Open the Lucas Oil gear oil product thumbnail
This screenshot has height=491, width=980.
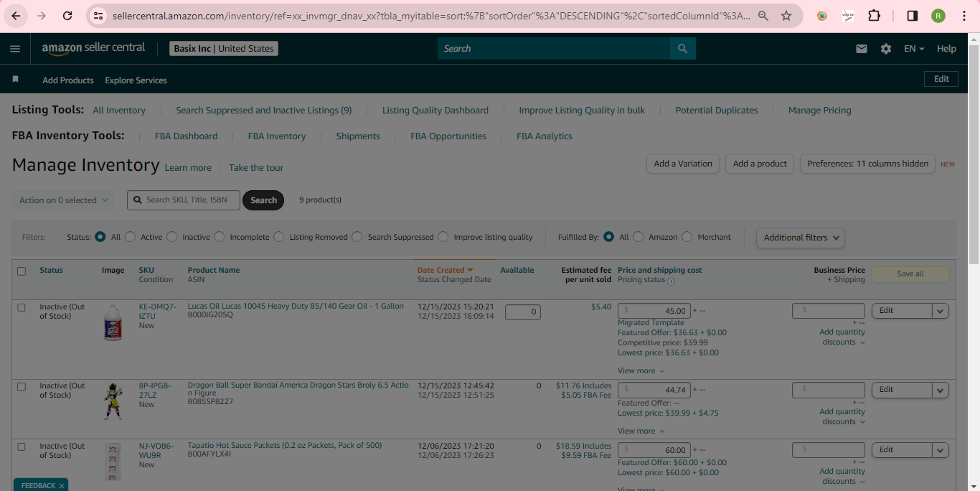[x=113, y=323]
